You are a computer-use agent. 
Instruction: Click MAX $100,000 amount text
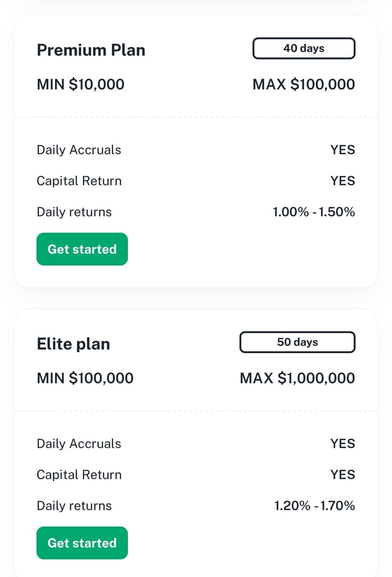[304, 84]
